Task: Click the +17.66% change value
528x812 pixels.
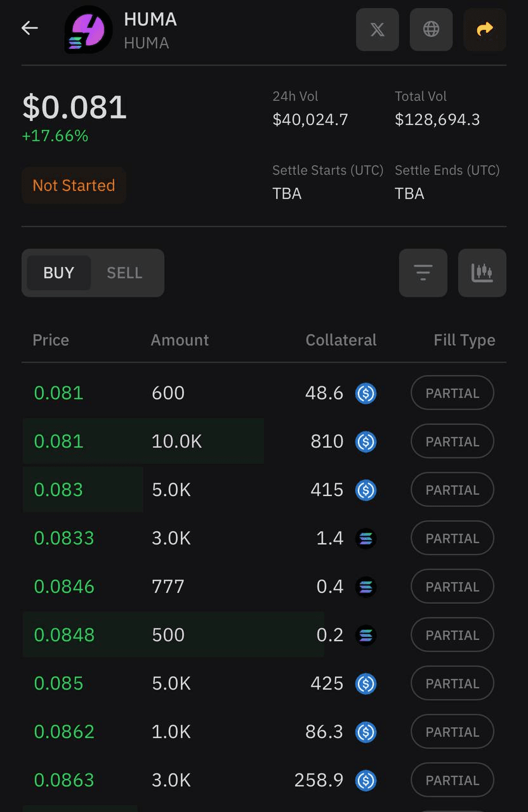Action: [55, 136]
